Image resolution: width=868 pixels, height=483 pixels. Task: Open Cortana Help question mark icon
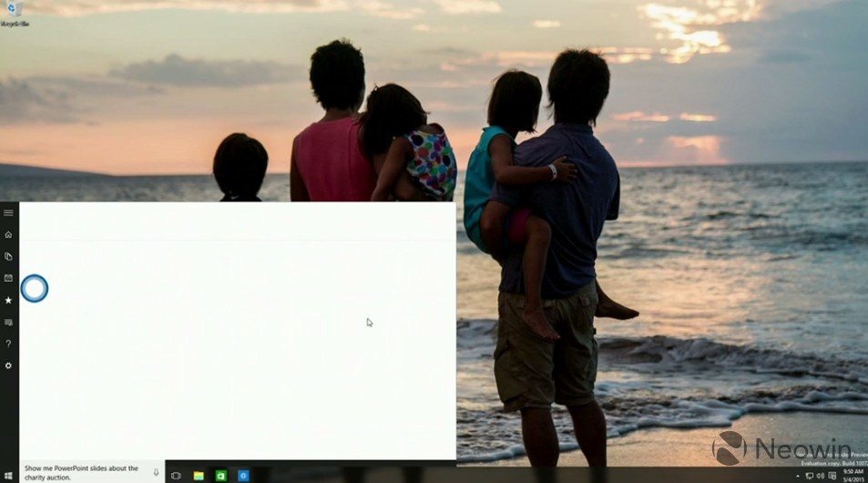coord(8,344)
